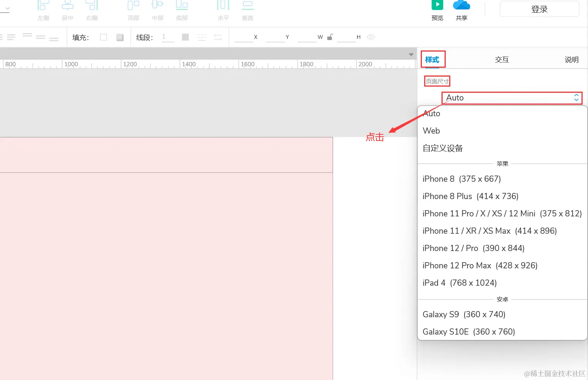The image size is (588, 380).
Task: Switch to the 交互 tab
Action: [502, 60]
